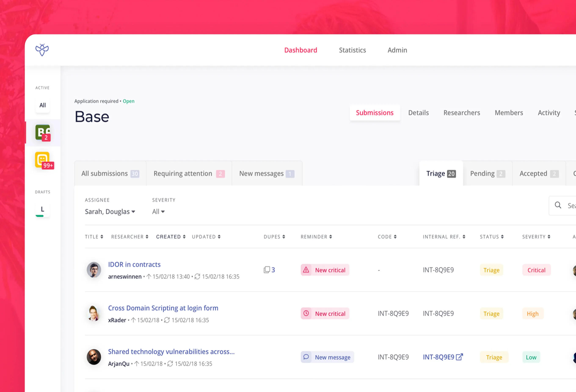Select All programs in the sidebar
Image resolution: width=576 pixels, height=392 pixels.
(x=42, y=105)
